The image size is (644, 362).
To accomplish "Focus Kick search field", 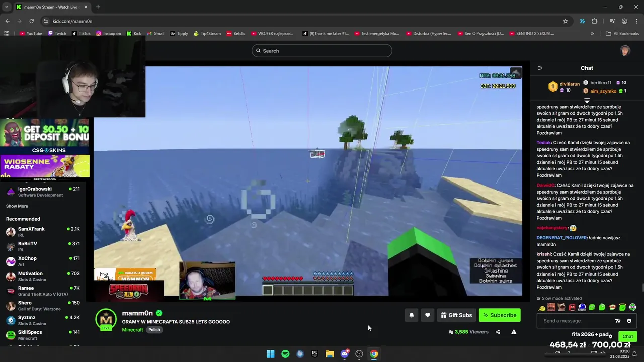I will tap(321, 51).
